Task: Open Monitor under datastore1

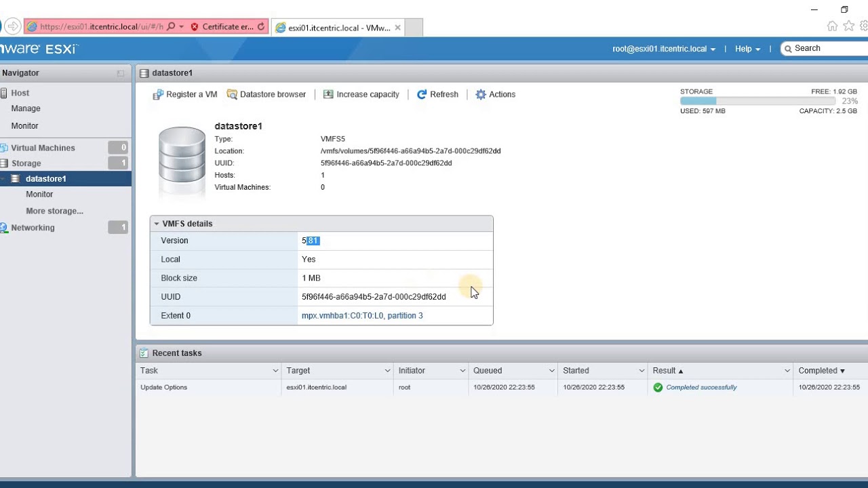Action: [39, 195]
